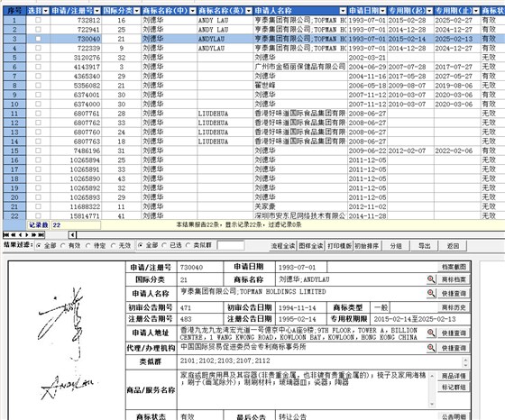
Task: Open 商品详情 button
Action: tap(454, 376)
